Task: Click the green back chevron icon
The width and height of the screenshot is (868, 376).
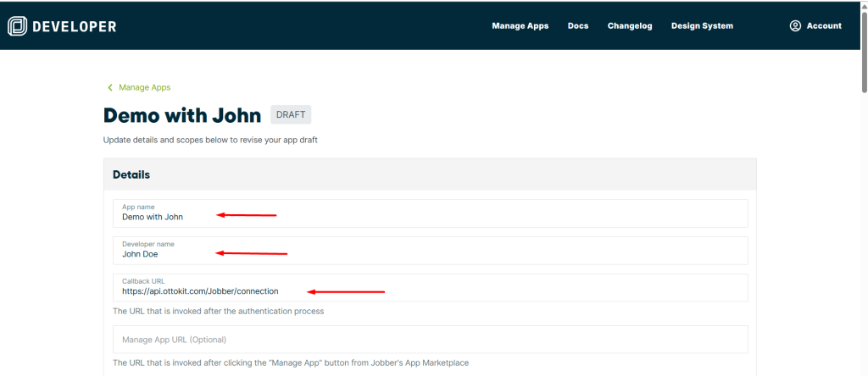Action: (x=109, y=87)
